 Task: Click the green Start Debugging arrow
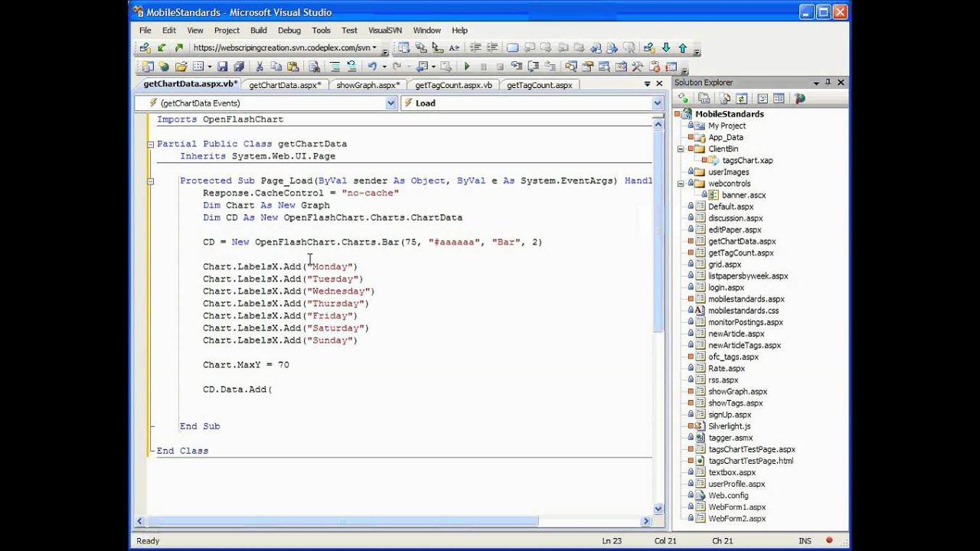point(467,67)
